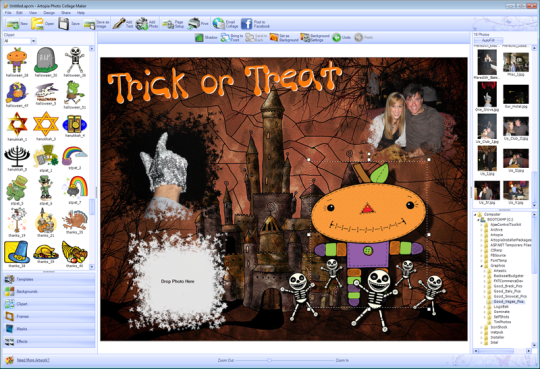540x369 pixels.
Task: Add Photo using the camera icon
Action: [x=147, y=24]
